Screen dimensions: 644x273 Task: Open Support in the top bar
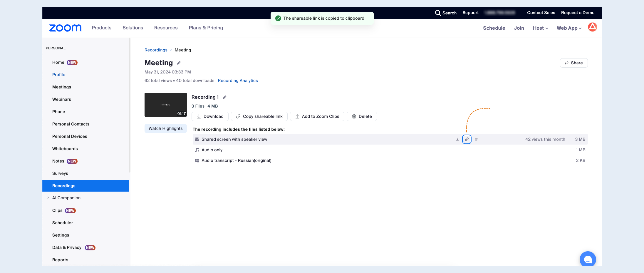point(471,13)
